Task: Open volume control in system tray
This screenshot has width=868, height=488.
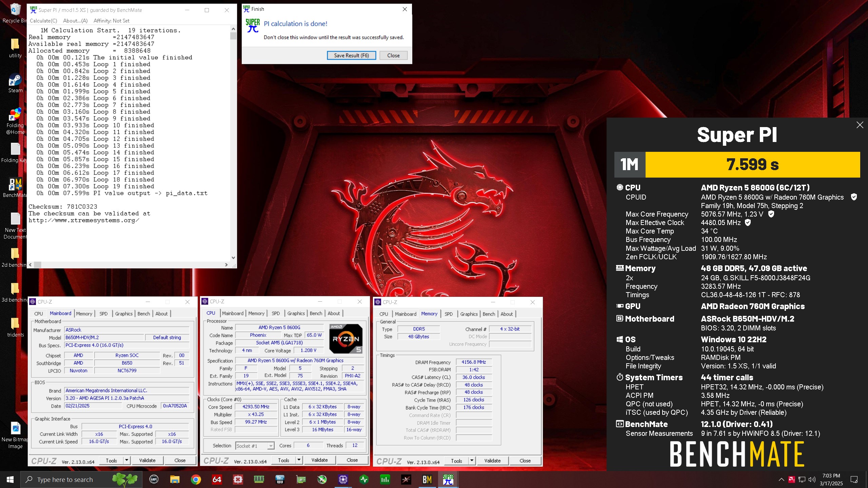Action: coord(812,480)
